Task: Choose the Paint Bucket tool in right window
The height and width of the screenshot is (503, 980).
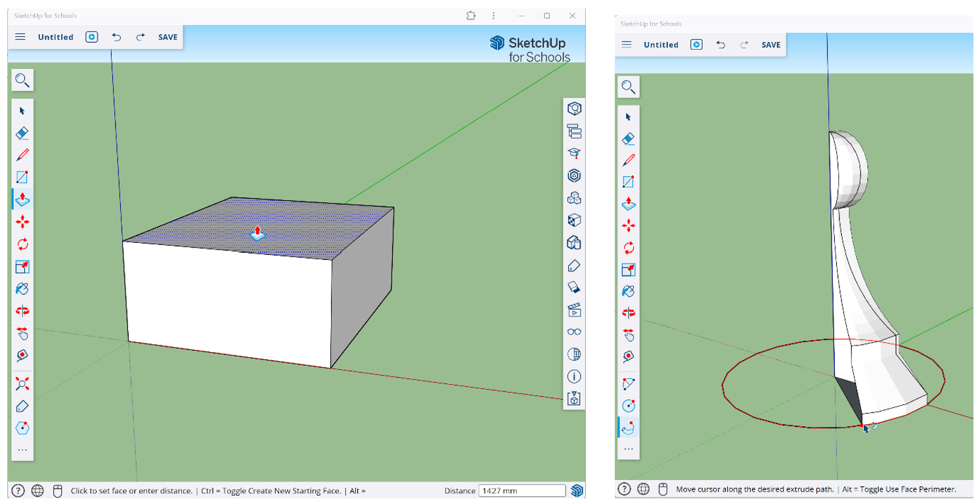Action: (x=629, y=291)
